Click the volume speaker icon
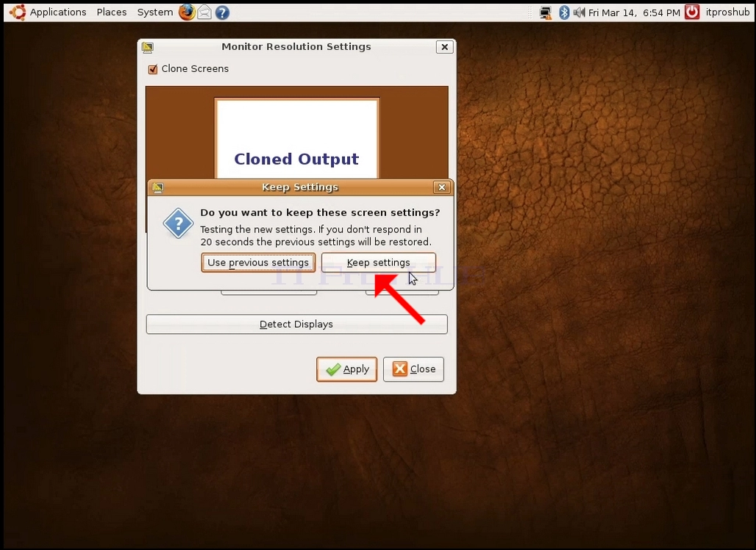The height and width of the screenshot is (550, 756). pyautogui.click(x=579, y=12)
